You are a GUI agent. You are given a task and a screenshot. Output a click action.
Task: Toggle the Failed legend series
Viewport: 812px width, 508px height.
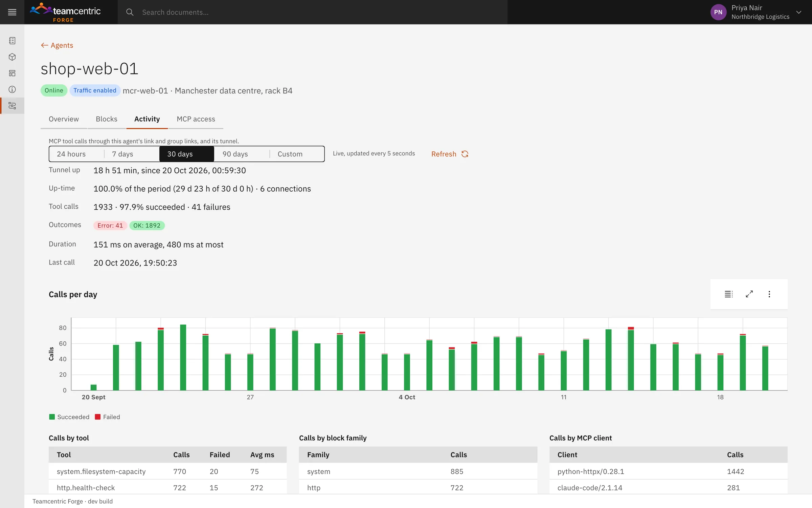108,417
